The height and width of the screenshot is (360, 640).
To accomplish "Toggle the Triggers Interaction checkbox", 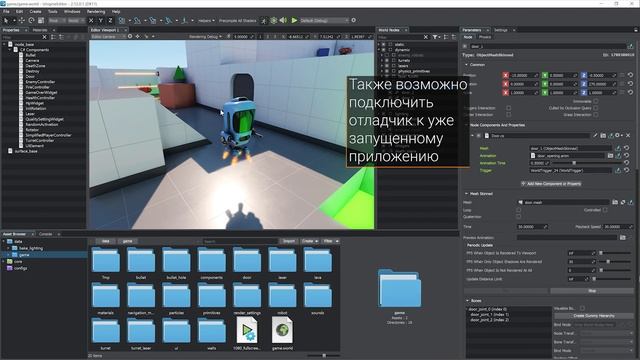I will tap(508, 108).
